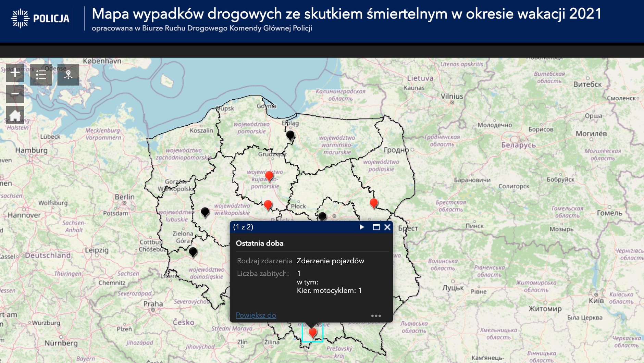Image resolution: width=644 pixels, height=363 pixels.
Task: Select highlighted red marker below popup
Action: pyautogui.click(x=312, y=332)
